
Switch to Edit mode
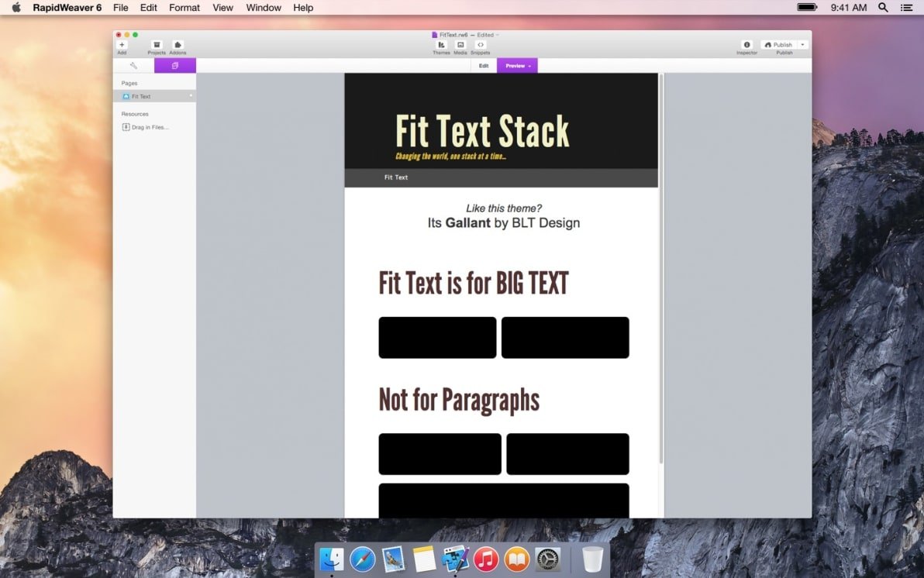click(x=483, y=66)
